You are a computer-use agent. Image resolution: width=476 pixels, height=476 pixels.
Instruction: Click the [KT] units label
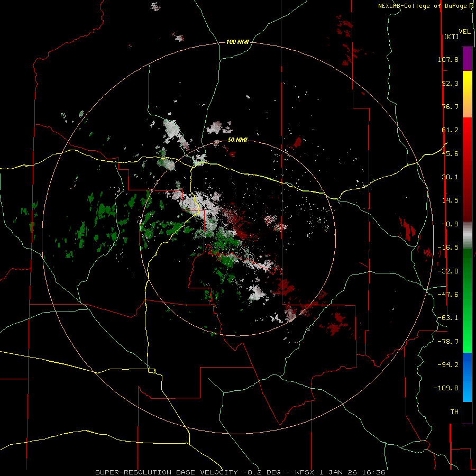pyautogui.click(x=451, y=36)
